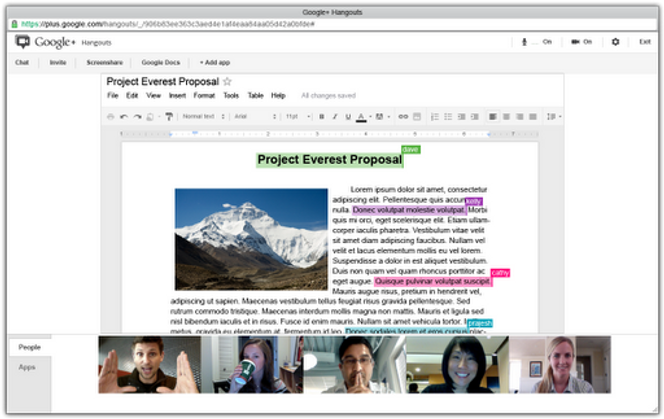This screenshot has width=664, height=419.
Task: Open the View menu
Action: click(x=153, y=96)
